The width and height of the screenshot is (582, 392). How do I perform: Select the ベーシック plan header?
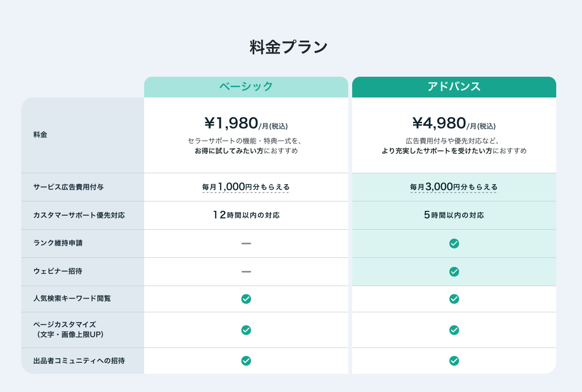(246, 87)
